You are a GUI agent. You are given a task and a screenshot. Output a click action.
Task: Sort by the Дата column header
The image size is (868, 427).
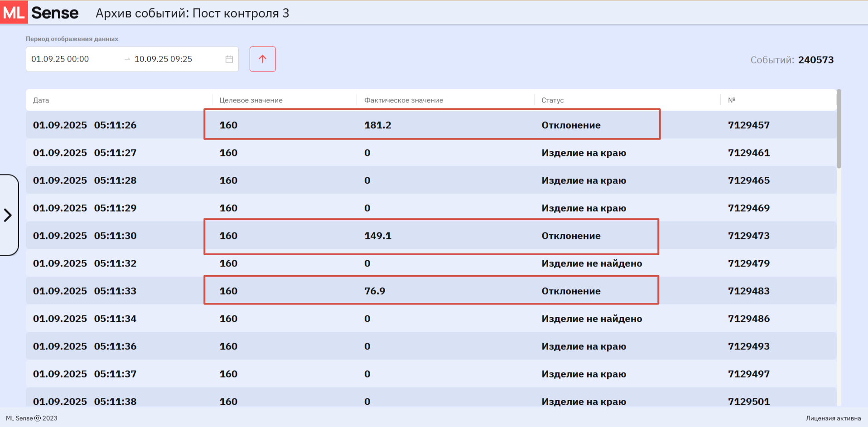pos(41,100)
